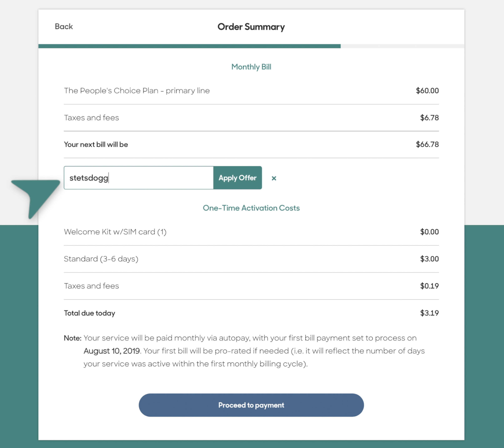Select the $3.00 shipping charge

(x=429, y=259)
